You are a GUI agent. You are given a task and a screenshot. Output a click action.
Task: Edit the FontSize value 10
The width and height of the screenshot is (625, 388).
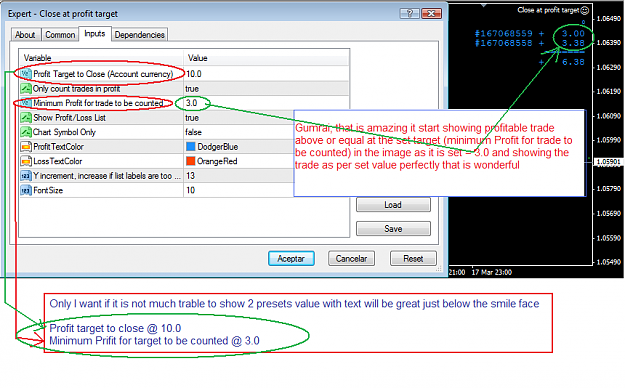(191, 190)
